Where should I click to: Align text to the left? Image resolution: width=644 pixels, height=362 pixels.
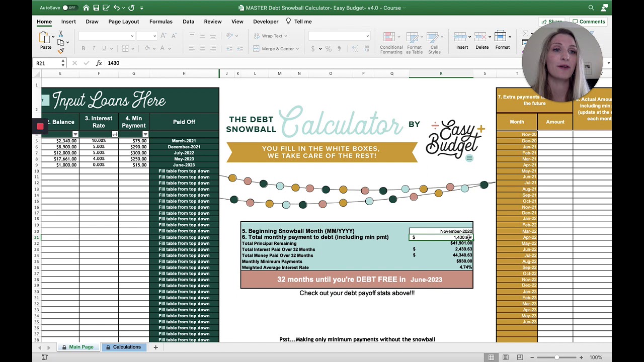click(192, 49)
